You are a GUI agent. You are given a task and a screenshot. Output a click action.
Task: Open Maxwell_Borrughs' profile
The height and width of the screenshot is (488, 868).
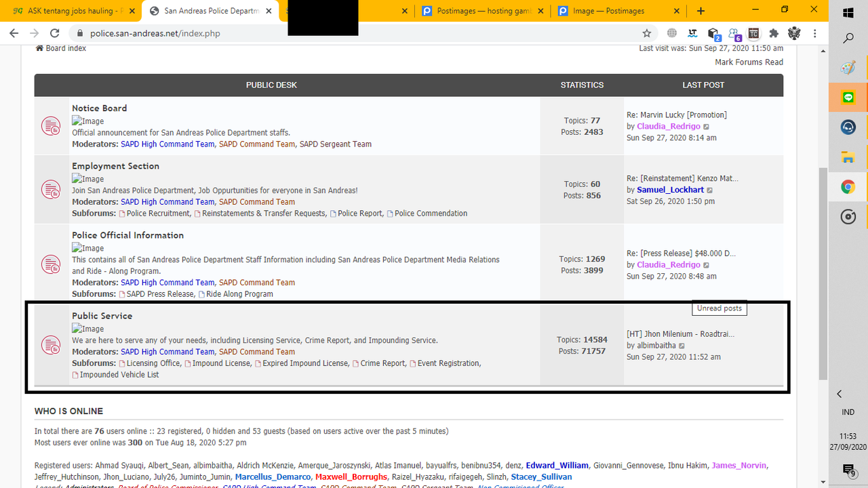tap(351, 477)
